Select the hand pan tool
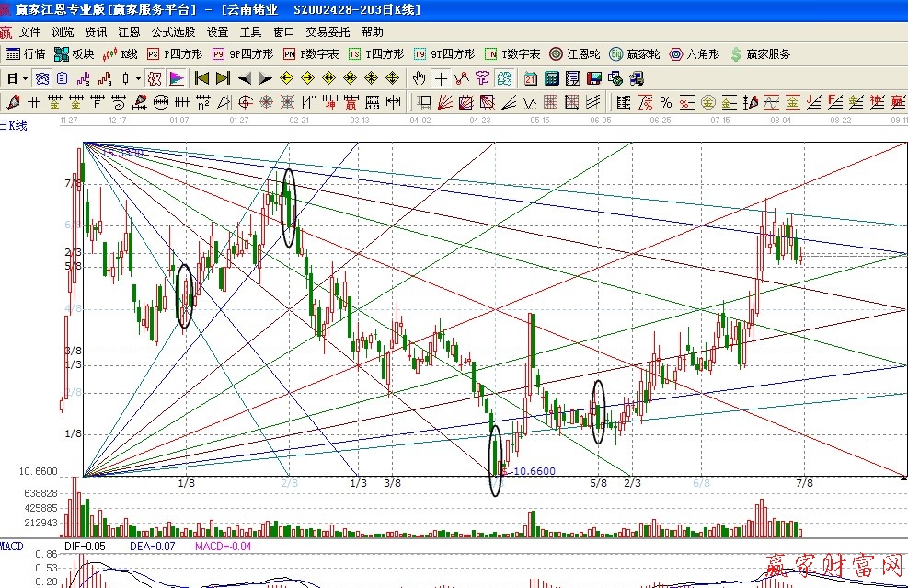 click(420, 78)
